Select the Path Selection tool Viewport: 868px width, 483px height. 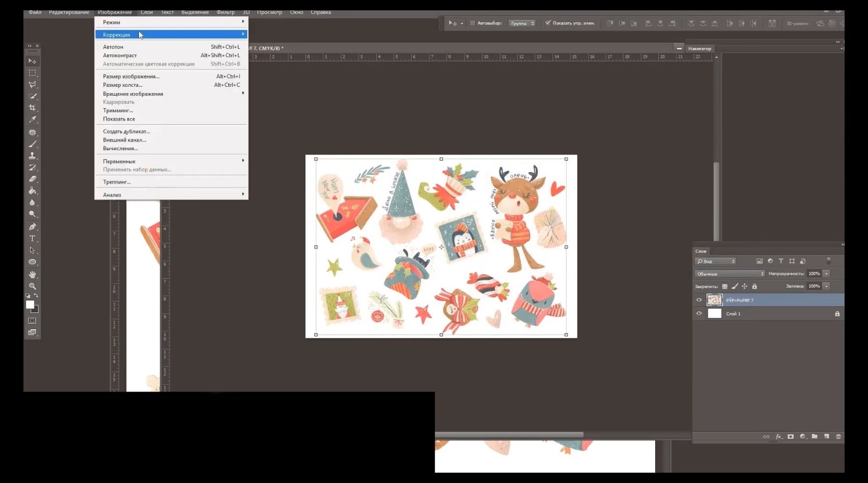pos(32,250)
